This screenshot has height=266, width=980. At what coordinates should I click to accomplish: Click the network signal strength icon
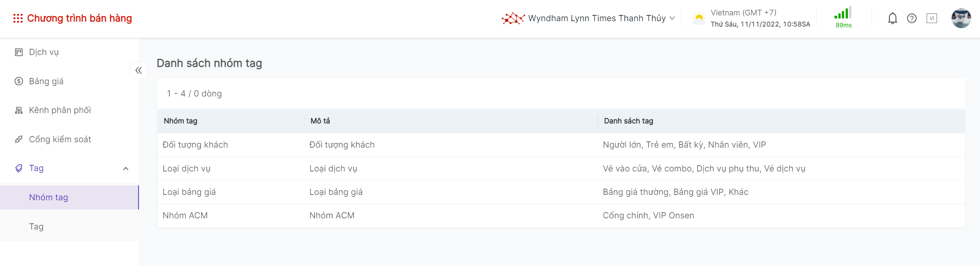coord(843,13)
